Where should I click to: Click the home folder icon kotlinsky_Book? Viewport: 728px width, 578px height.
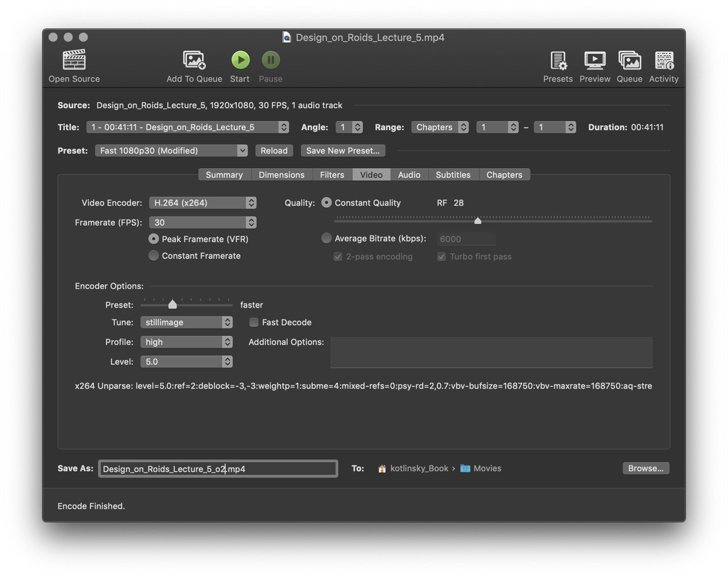(382, 469)
